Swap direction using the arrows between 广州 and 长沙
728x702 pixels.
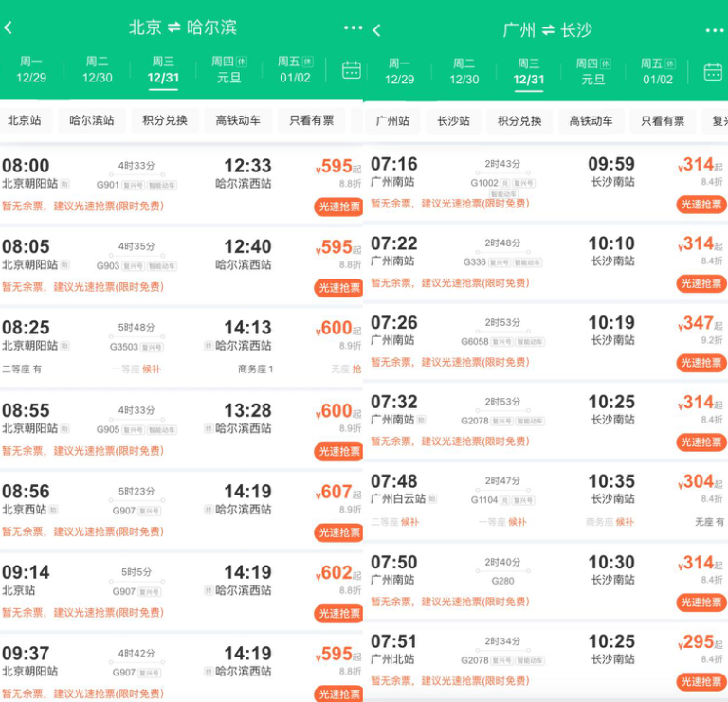(x=548, y=31)
